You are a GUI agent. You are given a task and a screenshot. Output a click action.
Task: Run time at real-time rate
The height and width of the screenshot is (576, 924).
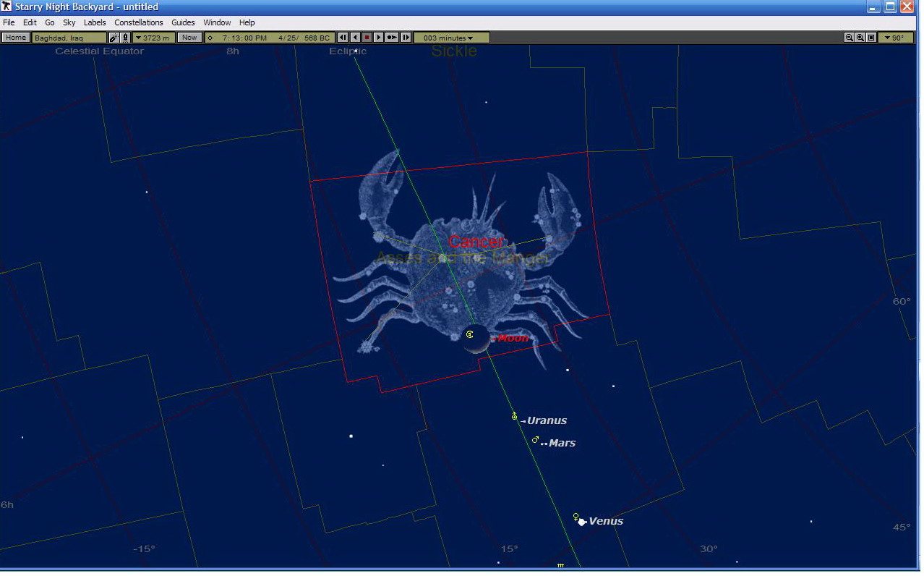click(392, 38)
